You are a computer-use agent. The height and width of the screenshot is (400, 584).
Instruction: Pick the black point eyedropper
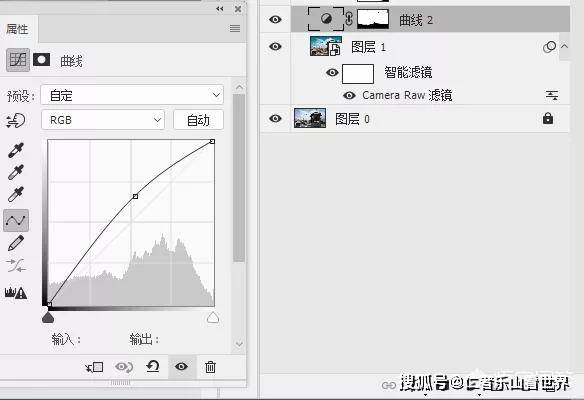tap(16, 150)
